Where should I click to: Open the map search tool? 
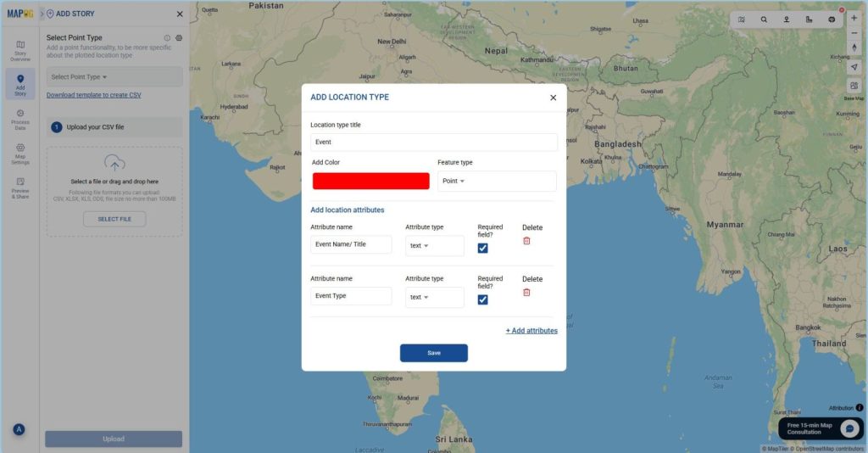click(764, 20)
